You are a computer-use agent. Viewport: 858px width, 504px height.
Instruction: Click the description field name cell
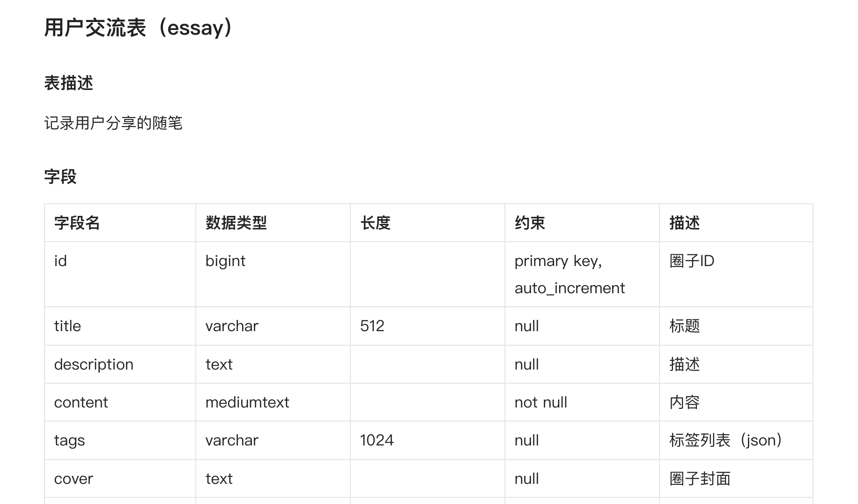pyautogui.click(x=94, y=364)
